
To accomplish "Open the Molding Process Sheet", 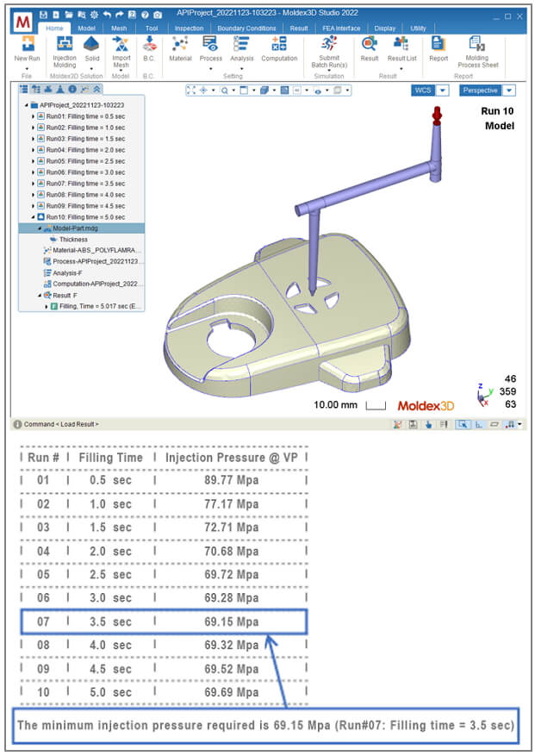I will (x=477, y=44).
